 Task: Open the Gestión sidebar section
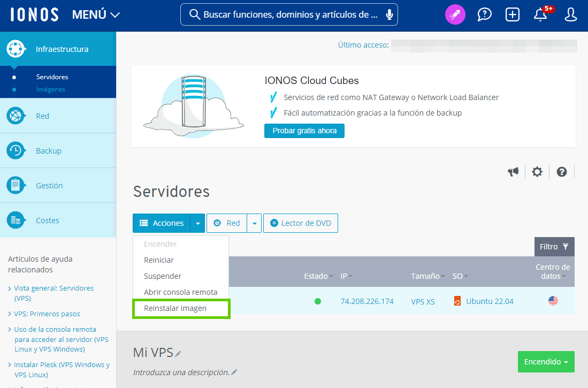pyautogui.click(x=58, y=185)
